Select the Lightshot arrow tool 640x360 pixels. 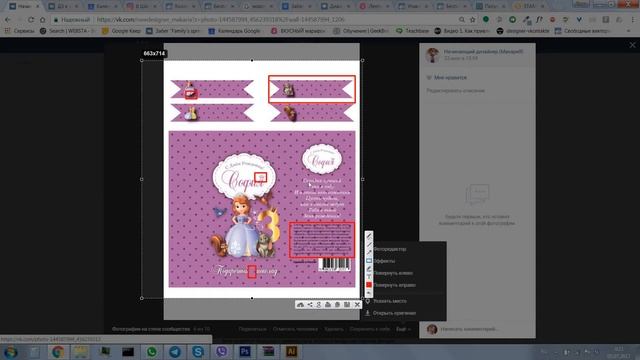tap(369, 253)
